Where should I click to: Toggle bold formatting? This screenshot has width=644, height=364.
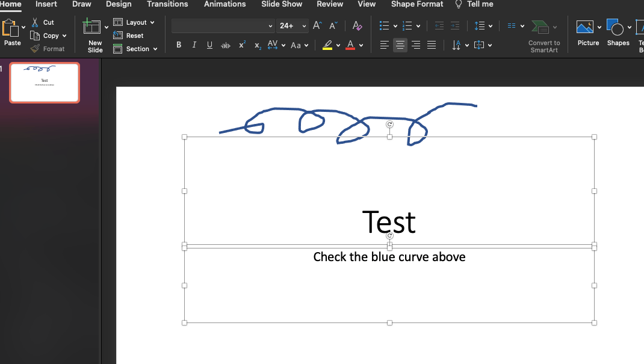179,45
